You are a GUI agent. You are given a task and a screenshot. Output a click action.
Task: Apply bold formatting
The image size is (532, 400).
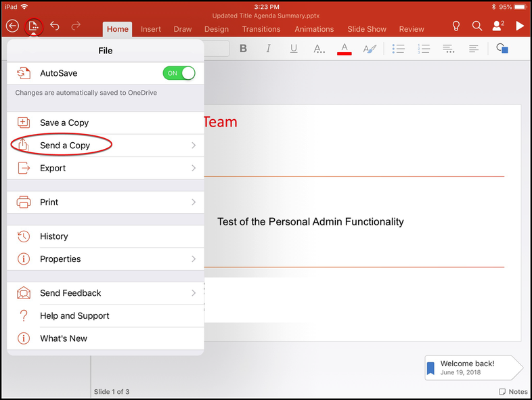(x=244, y=49)
